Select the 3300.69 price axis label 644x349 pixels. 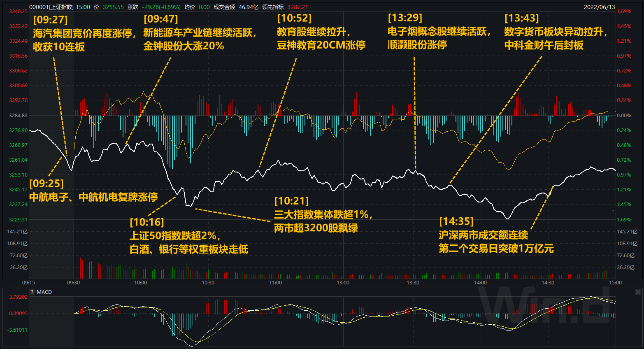point(19,86)
